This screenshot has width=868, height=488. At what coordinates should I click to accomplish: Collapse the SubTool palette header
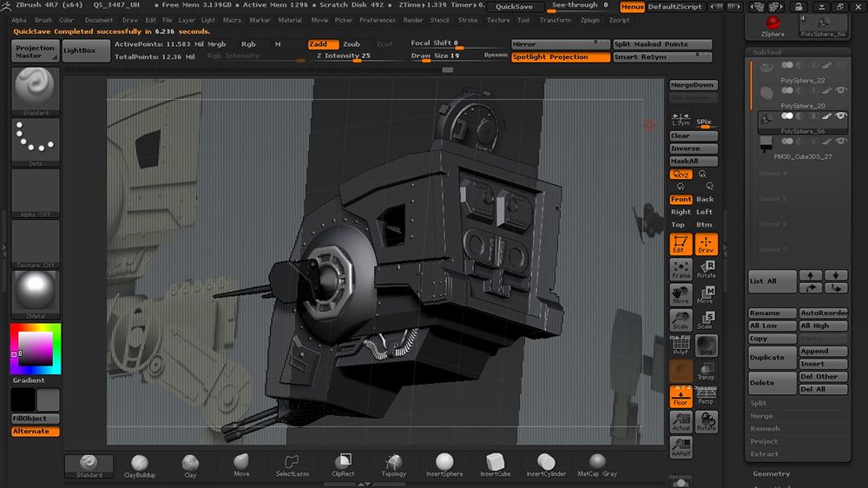click(766, 52)
